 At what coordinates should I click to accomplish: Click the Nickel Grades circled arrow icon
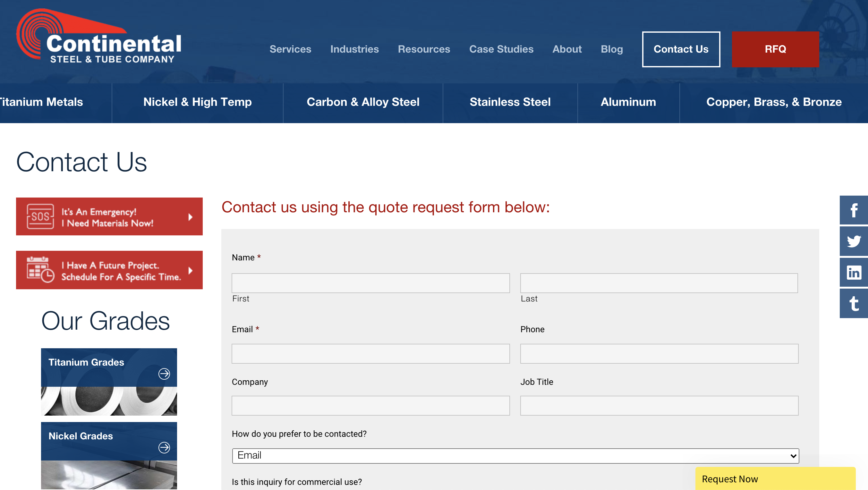[x=164, y=447]
